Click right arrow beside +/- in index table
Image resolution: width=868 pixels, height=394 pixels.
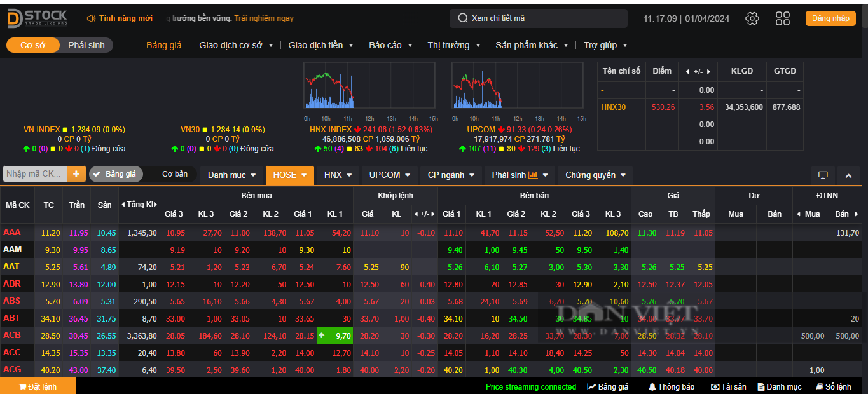[x=709, y=71]
